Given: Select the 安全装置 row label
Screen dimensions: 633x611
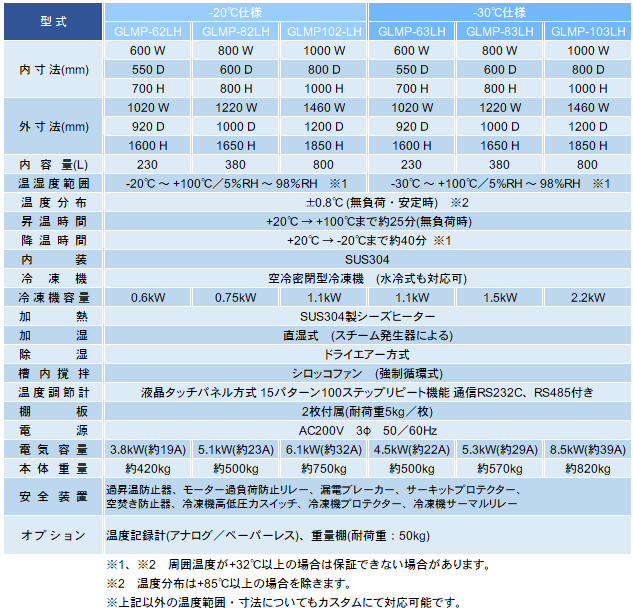Looking at the screenshot, I should (53, 497).
